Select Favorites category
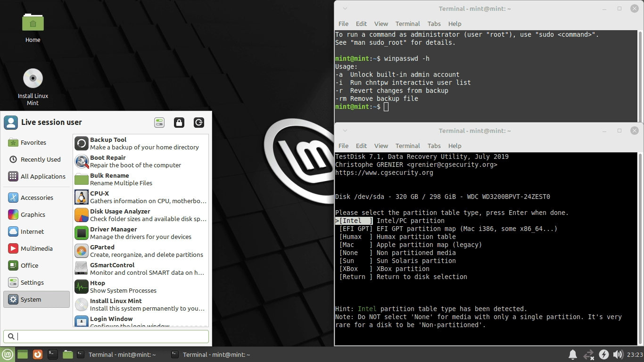The image size is (644, 362). coord(37,142)
